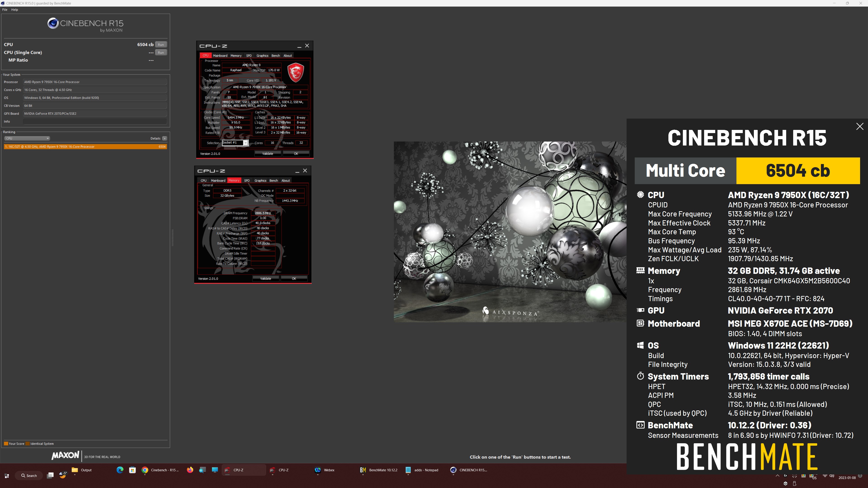868x488 pixels.
Task: Click the Processor field AMD Ryzen 9 7950X
Action: coord(95,82)
